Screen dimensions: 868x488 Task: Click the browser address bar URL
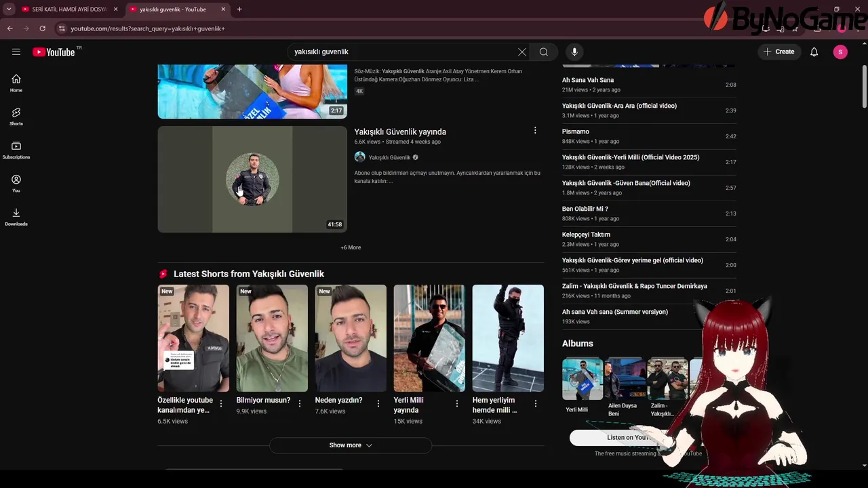coord(148,28)
